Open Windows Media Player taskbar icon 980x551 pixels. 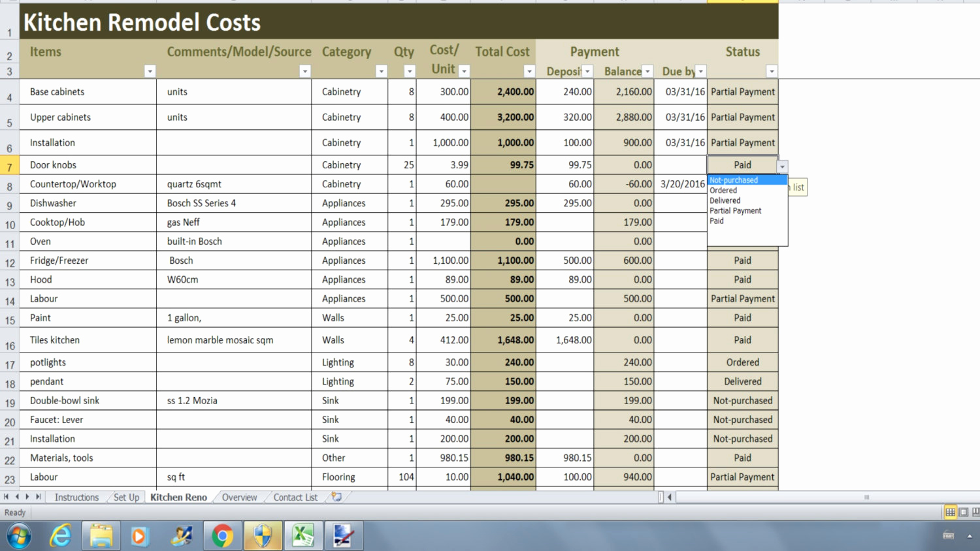(x=139, y=536)
